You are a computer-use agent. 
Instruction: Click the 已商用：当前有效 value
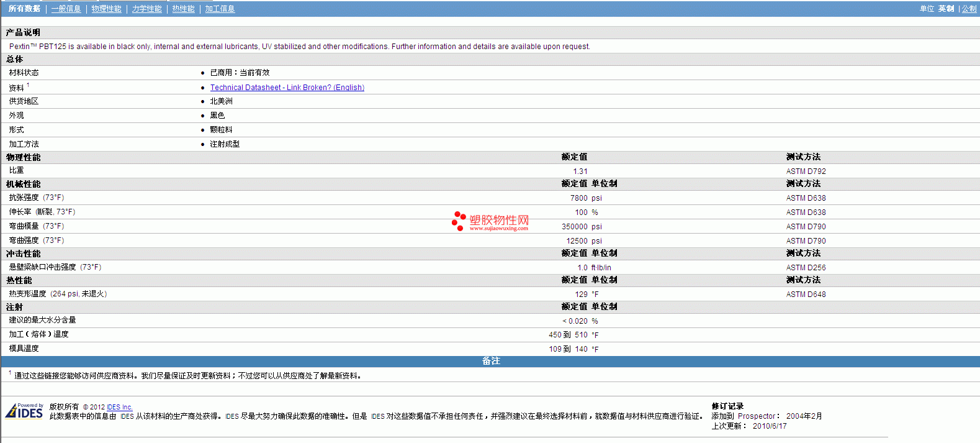click(240, 73)
